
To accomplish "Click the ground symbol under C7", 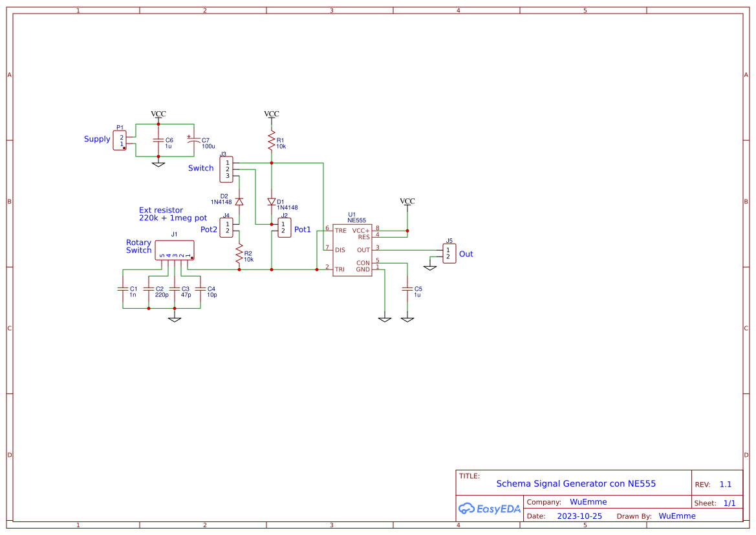I will coord(158,163).
